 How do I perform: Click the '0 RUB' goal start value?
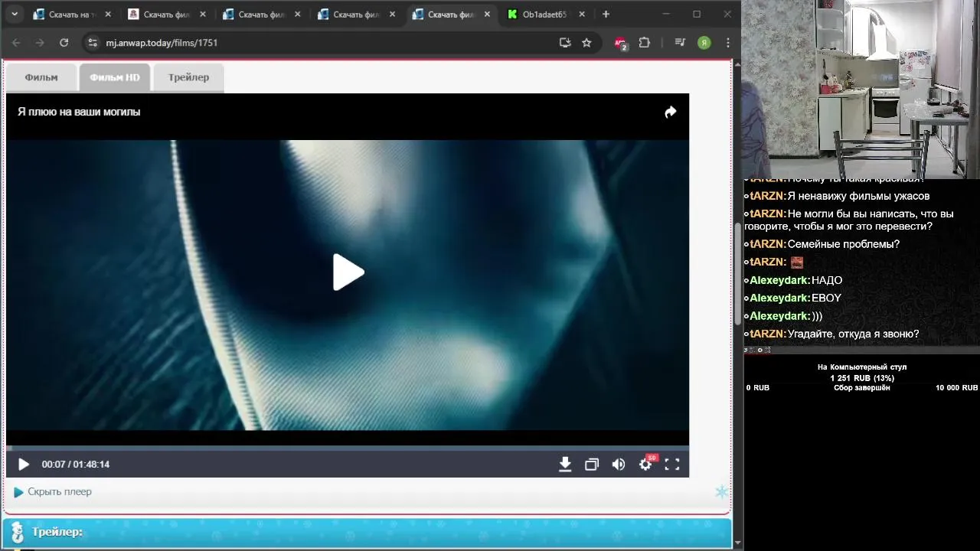[x=758, y=388]
